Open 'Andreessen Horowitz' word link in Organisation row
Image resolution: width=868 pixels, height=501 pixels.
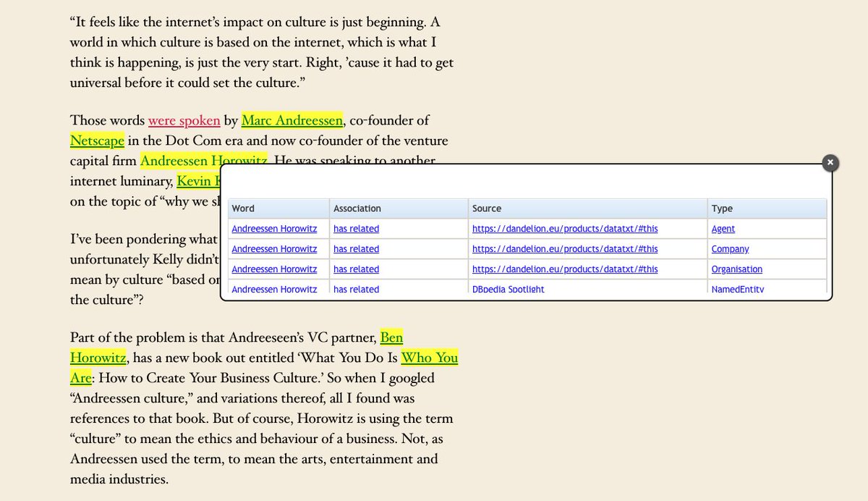coord(274,269)
